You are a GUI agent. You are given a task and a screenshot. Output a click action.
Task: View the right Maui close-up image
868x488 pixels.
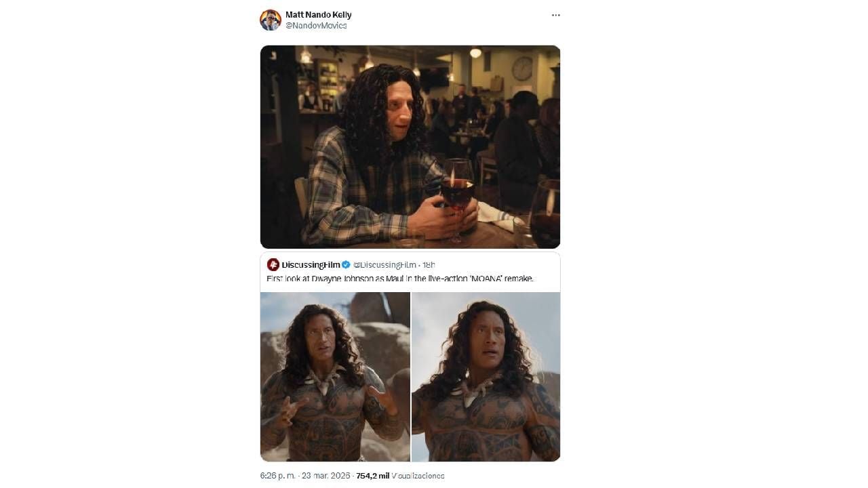(486, 377)
